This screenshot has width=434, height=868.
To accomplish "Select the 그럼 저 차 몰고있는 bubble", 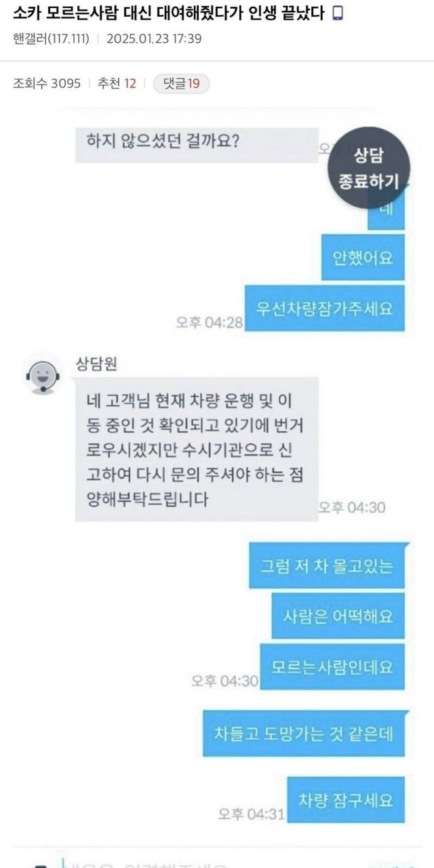I will tap(326, 565).
